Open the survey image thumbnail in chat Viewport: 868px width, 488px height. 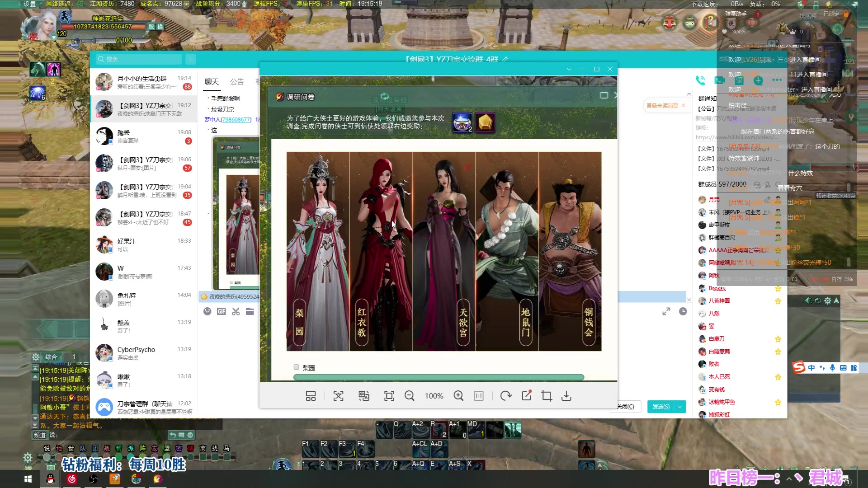236,212
